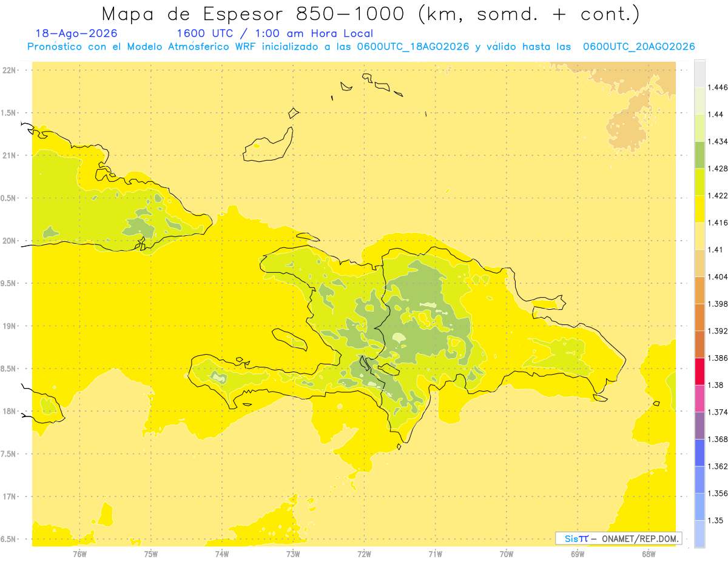This screenshot has height=562, width=728.
Task: Click the legend value "1.368"
Action: (718, 439)
